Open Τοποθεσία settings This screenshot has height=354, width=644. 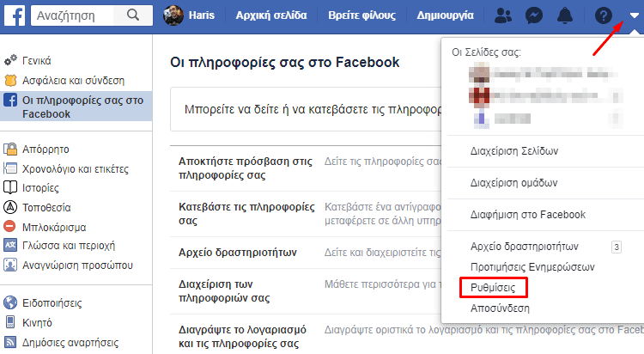pyautogui.click(x=46, y=208)
